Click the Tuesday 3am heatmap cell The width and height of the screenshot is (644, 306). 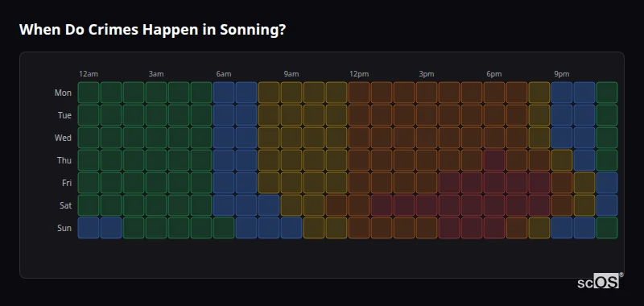[x=156, y=115]
